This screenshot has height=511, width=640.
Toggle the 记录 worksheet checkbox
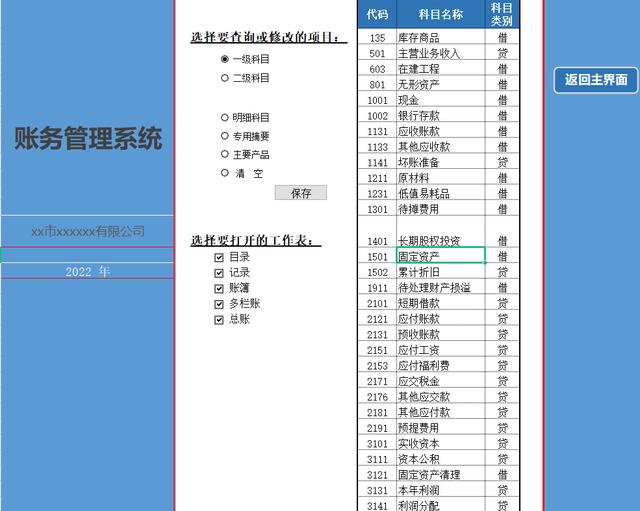click(x=219, y=273)
